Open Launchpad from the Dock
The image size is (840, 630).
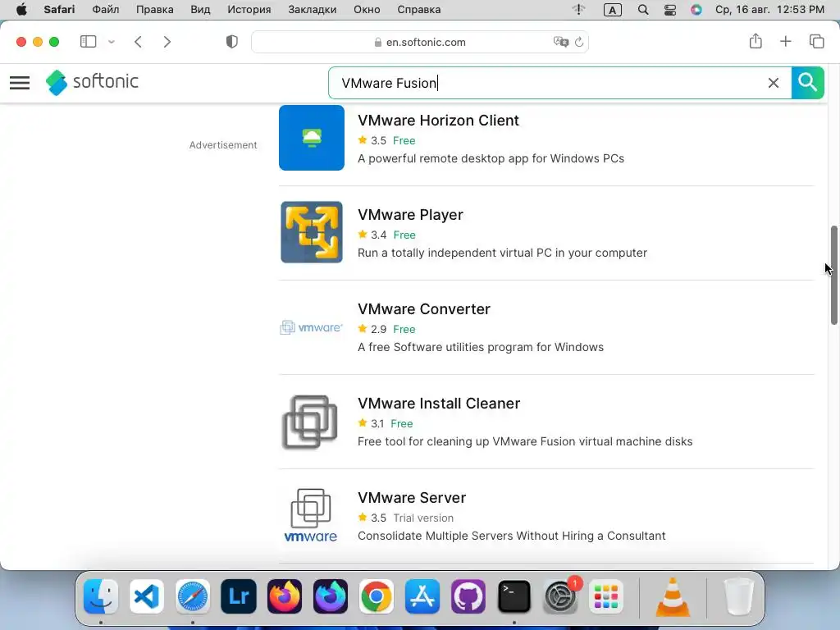click(x=606, y=596)
